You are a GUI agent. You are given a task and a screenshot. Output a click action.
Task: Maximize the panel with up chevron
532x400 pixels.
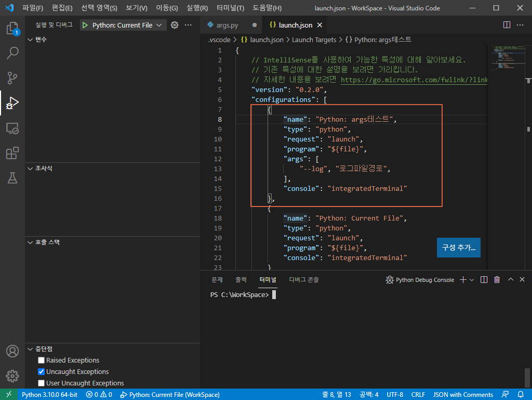(x=511, y=279)
